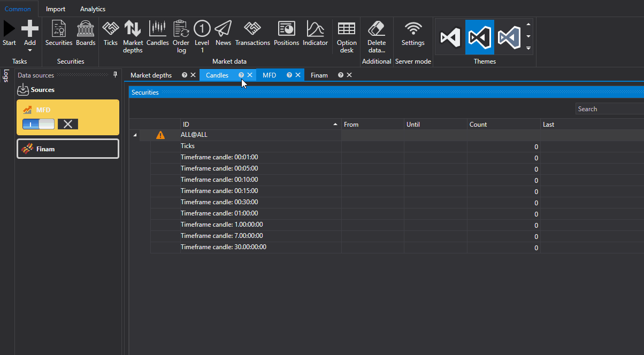The height and width of the screenshot is (355, 644).
Task: Switch to the Market depths document tab
Action: pos(151,75)
